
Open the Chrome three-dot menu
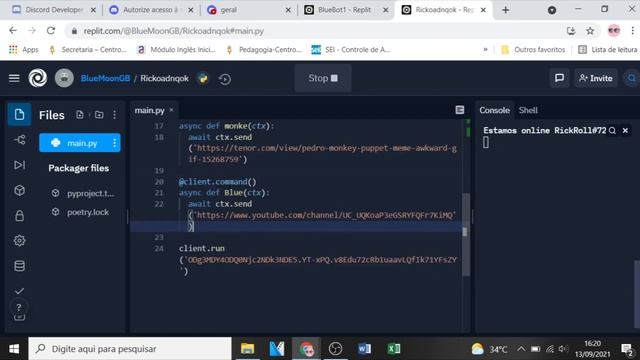coord(632,31)
